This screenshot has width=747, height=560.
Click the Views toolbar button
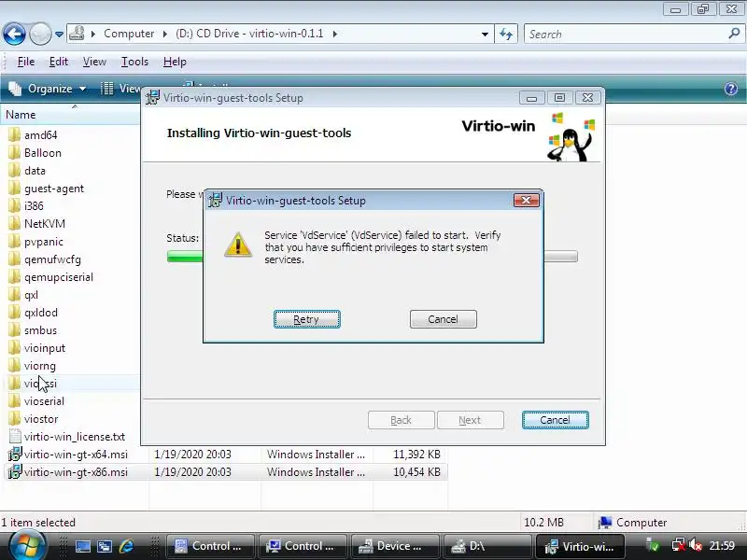(120, 89)
